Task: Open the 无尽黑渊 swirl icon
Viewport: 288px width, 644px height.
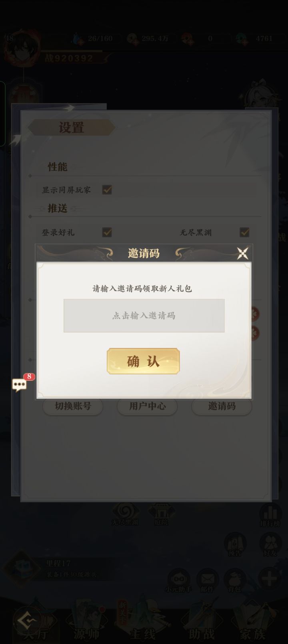Action: point(125,514)
